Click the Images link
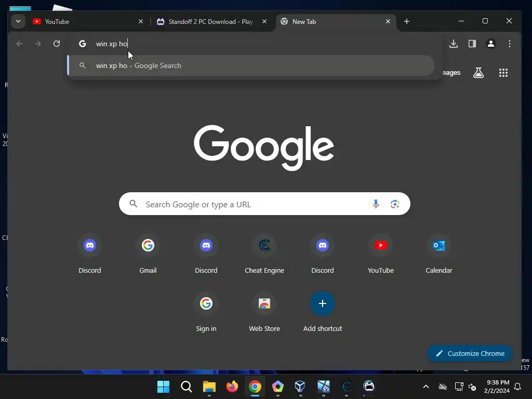The width and height of the screenshot is (532, 399). (451, 73)
